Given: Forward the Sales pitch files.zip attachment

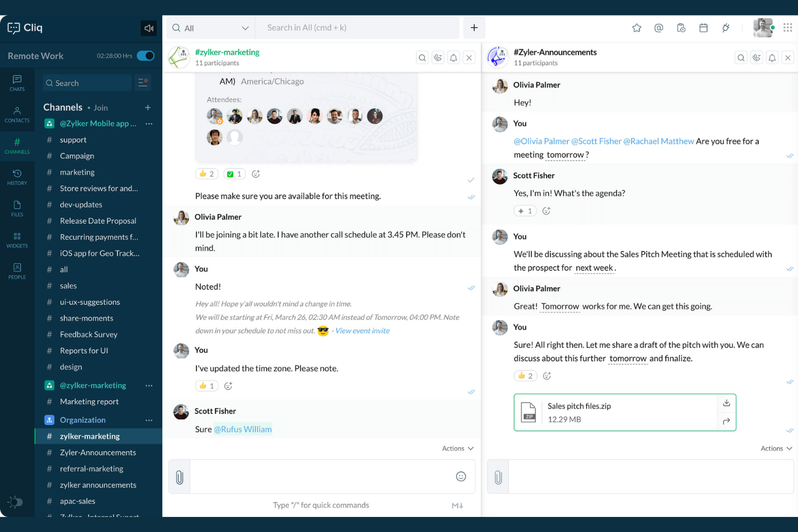Looking at the screenshot, I should [x=726, y=421].
